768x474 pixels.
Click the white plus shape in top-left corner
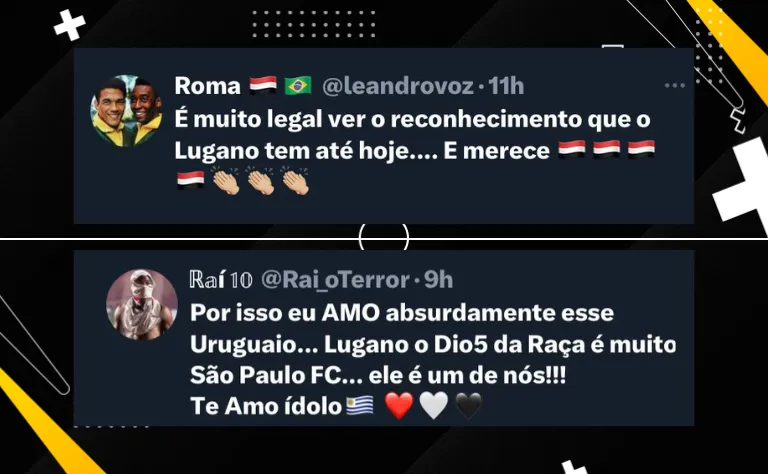70,25
